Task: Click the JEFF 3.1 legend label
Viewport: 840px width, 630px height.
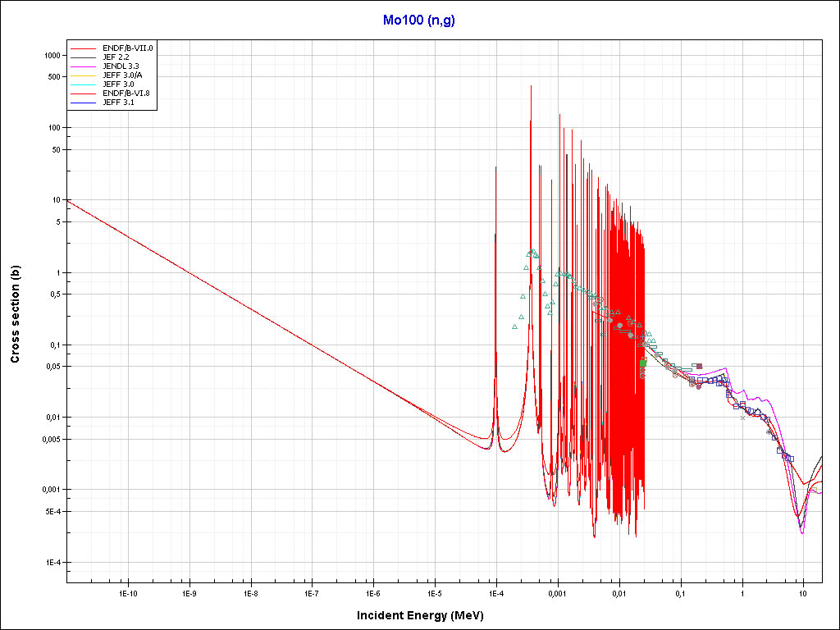Action: (117, 103)
